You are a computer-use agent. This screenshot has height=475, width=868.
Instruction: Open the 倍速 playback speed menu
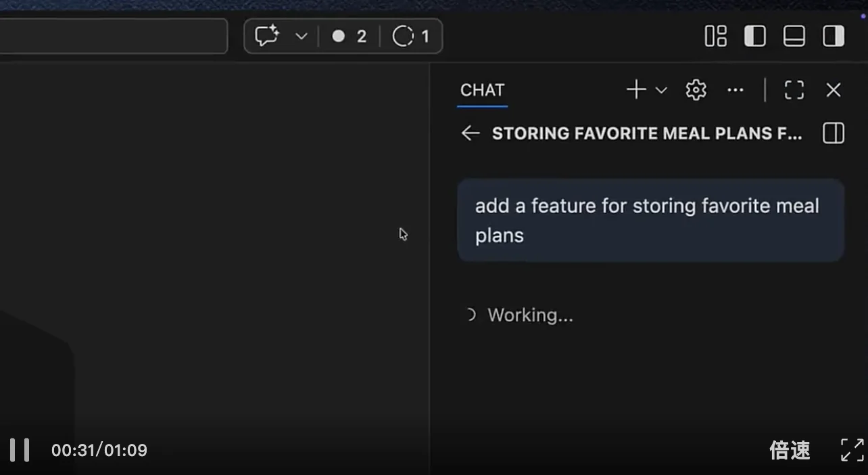[x=790, y=449]
